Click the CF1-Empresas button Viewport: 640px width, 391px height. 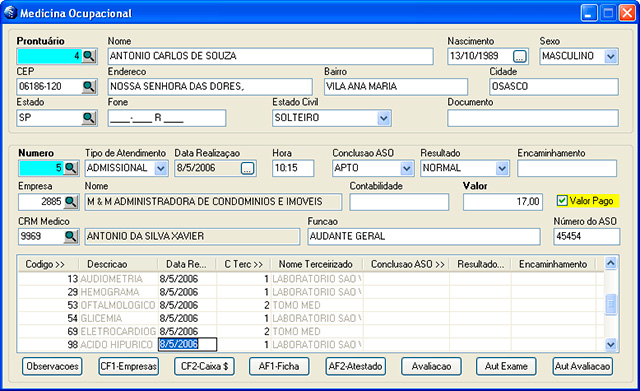click(129, 367)
